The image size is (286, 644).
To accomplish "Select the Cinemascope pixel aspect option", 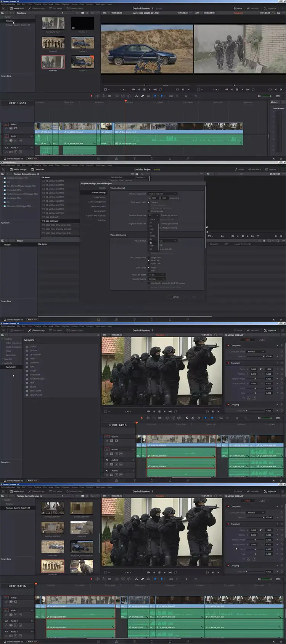I will pyautogui.click(x=149, y=211).
